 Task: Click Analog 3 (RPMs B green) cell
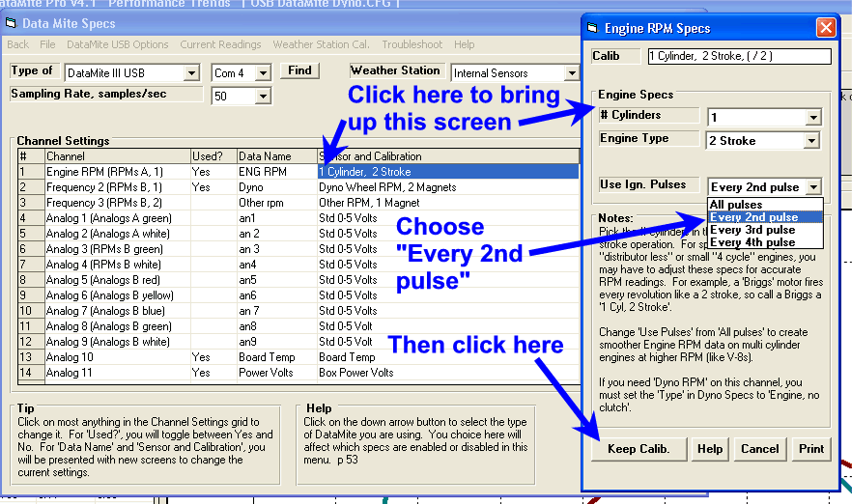pyautogui.click(x=118, y=249)
